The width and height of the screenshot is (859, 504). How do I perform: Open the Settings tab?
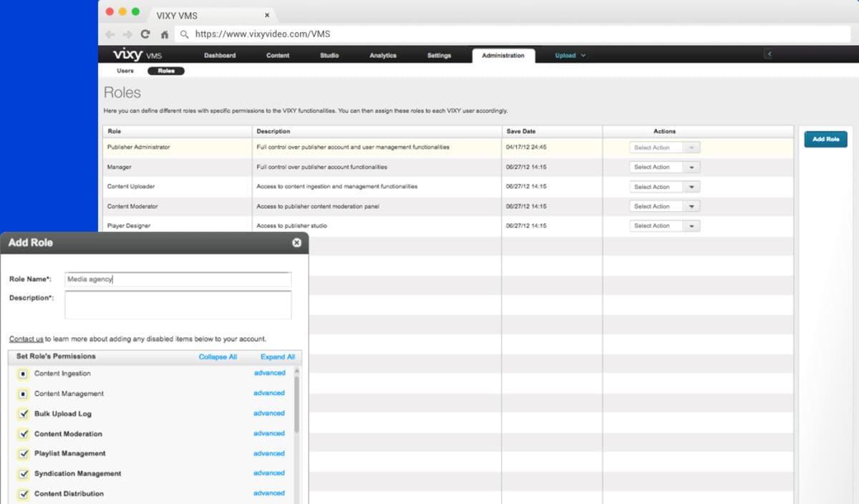click(440, 55)
